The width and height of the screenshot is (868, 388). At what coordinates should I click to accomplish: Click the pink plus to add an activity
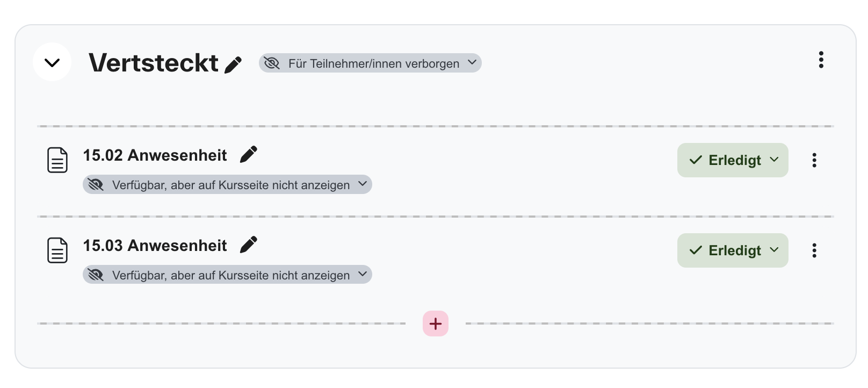tap(435, 324)
